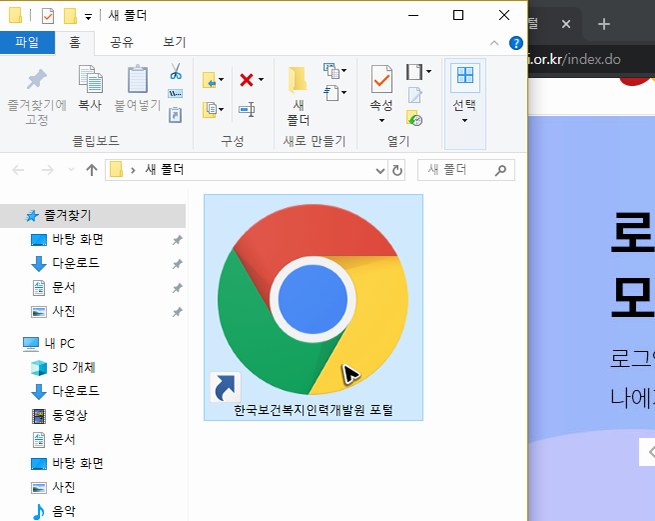
Task: Expand the New item dropdown arrow
Action: (344, 70)
